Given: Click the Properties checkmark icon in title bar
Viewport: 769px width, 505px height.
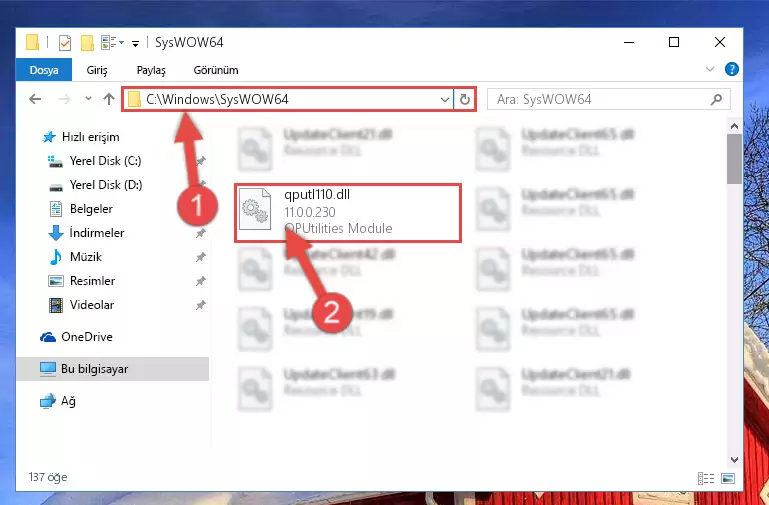Looking at the screenshot, I should coord(65,43).
